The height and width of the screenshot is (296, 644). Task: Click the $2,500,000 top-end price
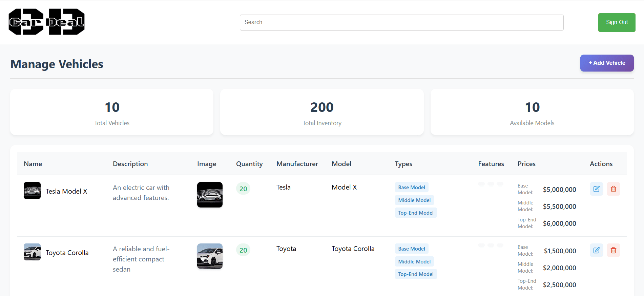pos(559,285)
